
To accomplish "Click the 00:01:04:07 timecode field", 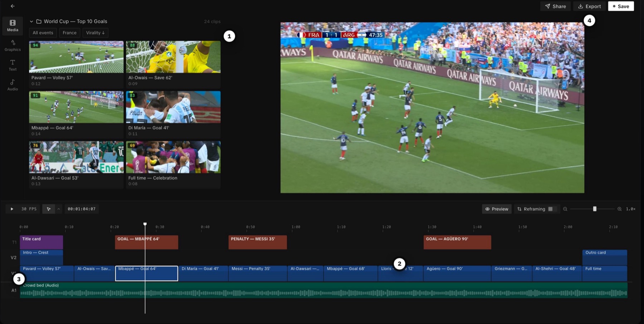I will click(x=82, y=209).
